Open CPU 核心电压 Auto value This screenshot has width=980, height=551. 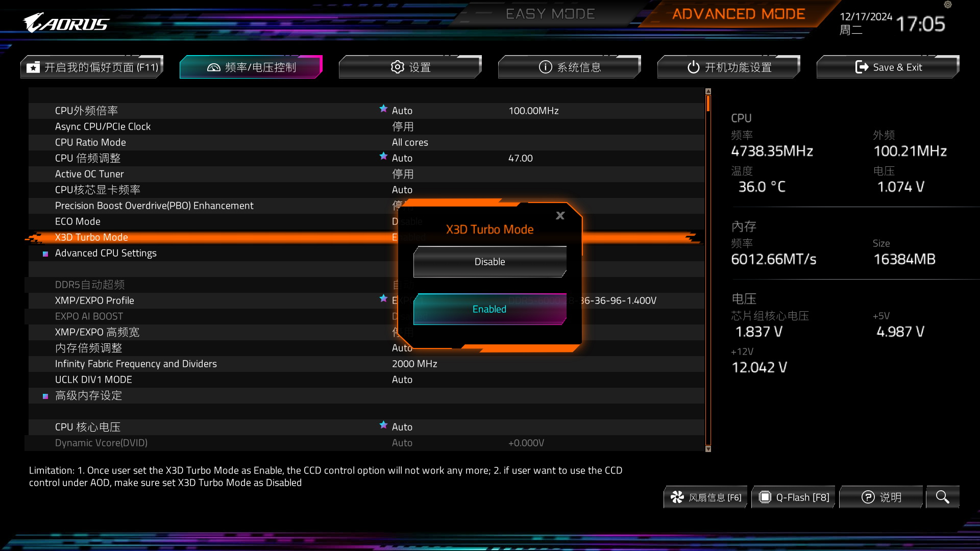click(402, 427)
